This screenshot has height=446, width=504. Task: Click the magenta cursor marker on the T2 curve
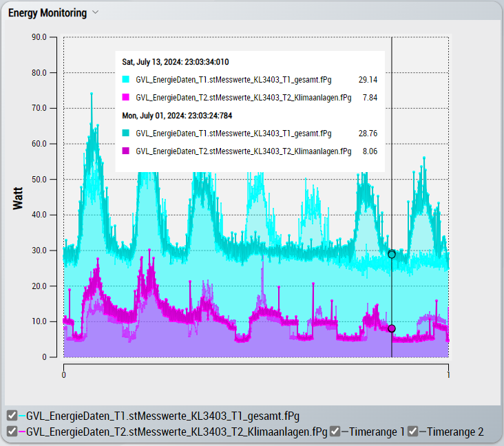coord(392,328)
